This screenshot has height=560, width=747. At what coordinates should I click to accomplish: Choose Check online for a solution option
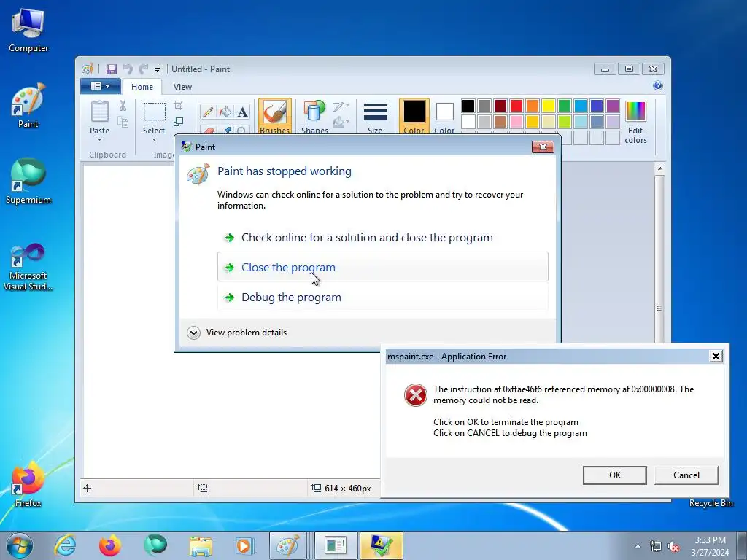pyautogui.click(x=383, y=237)
